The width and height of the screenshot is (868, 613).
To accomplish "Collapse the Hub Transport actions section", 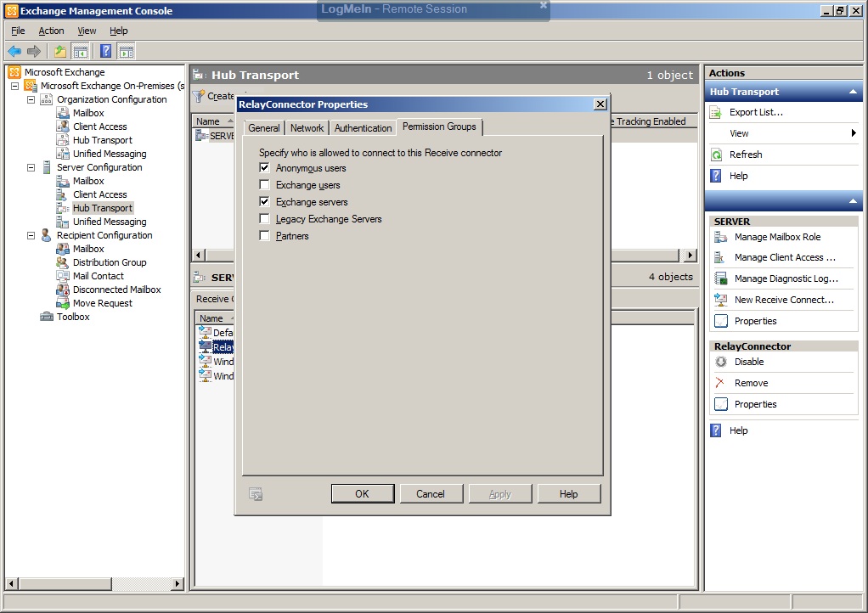I will pos(853,92).
